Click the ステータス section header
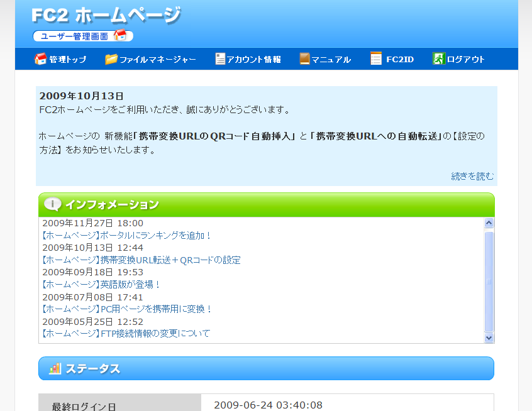Image resolution: width=532 pixels, height=411 pixels. coord(267,368)
